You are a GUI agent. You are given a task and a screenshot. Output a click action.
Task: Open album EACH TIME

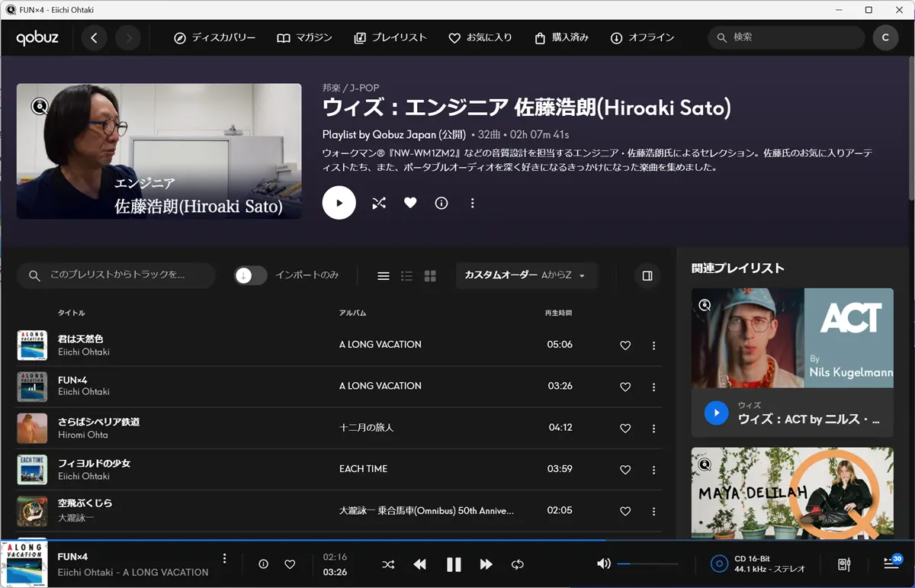363,469
